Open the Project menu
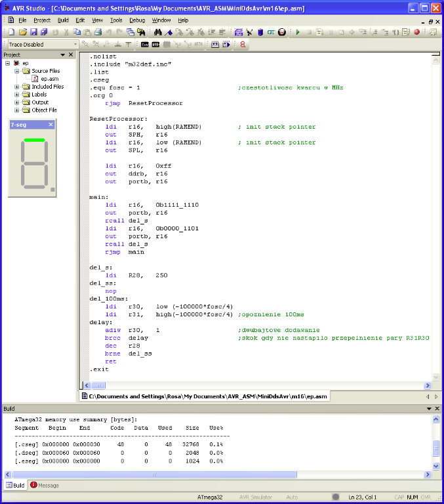Screen dimensions: 444x504 click(41, 20)
